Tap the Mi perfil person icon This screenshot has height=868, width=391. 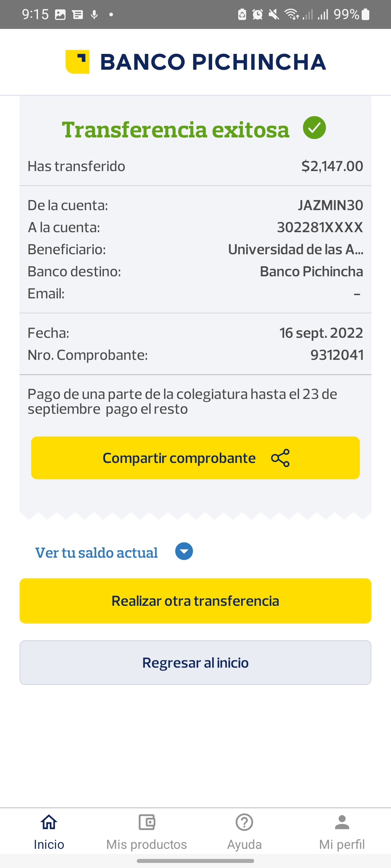click(342, 822)
